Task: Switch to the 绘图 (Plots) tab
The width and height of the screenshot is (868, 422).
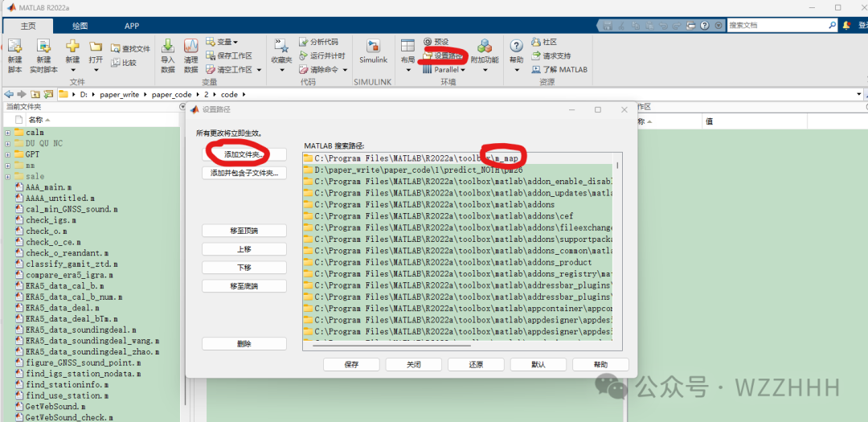Action: (x=80, y=26)
